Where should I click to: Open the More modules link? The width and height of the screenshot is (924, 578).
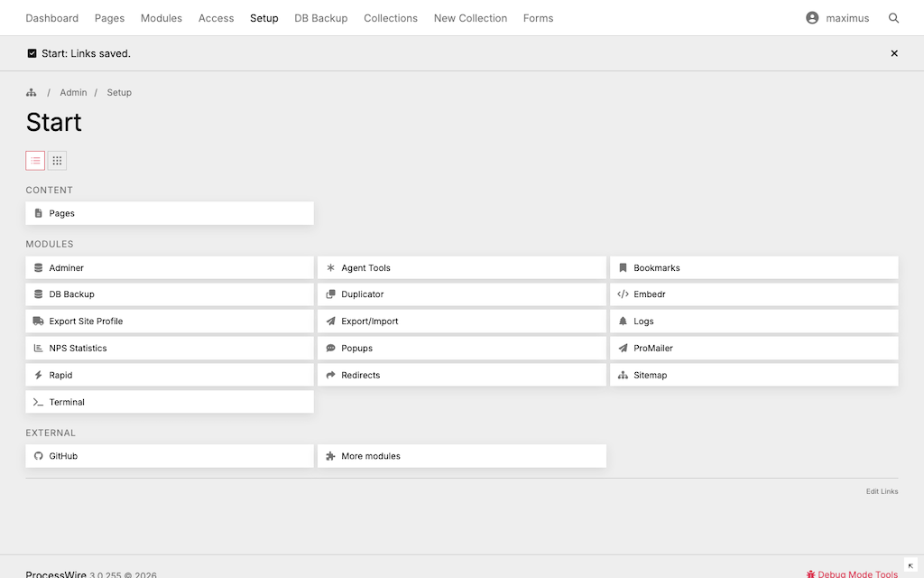(370, 457)
